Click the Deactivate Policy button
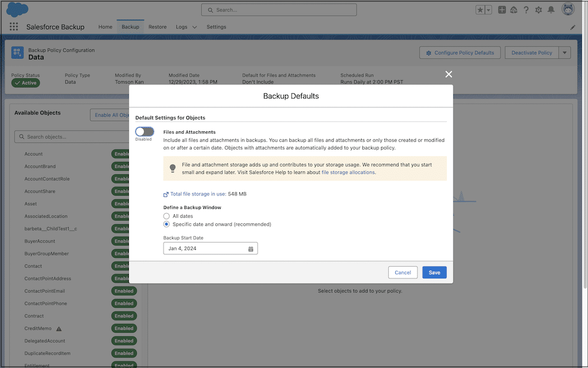This screenshot has height=368, width=588. click(x=532, y=52)
